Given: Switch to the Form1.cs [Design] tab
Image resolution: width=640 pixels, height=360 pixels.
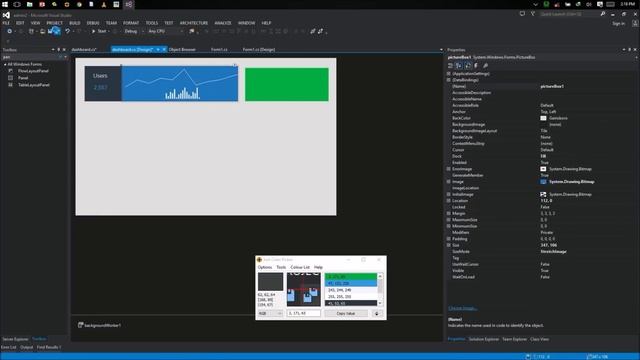Looking at the screenshot, I should point(259,50).
